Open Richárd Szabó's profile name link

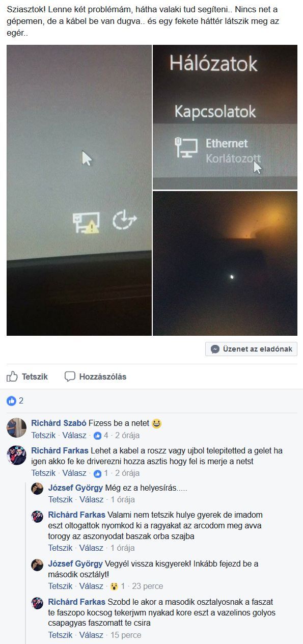59,423
